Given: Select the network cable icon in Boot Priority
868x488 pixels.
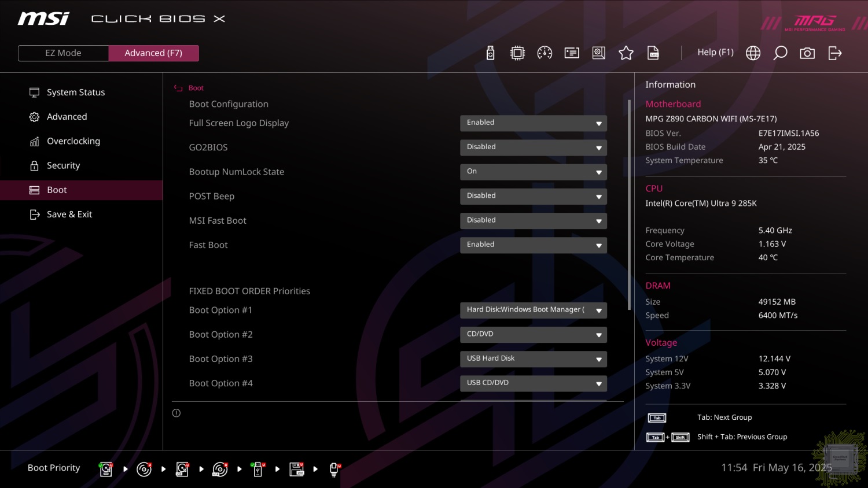Looking at the screenshot, I should 334,469.
